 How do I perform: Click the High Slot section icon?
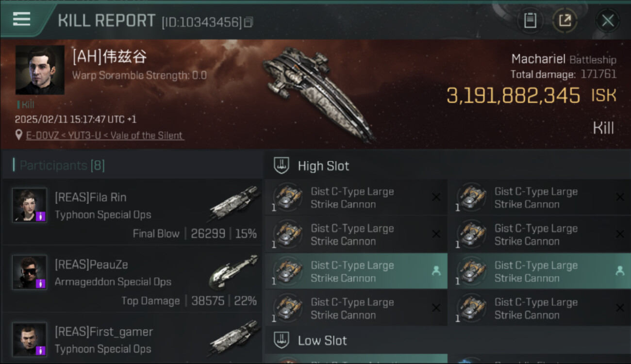(282, 165)
